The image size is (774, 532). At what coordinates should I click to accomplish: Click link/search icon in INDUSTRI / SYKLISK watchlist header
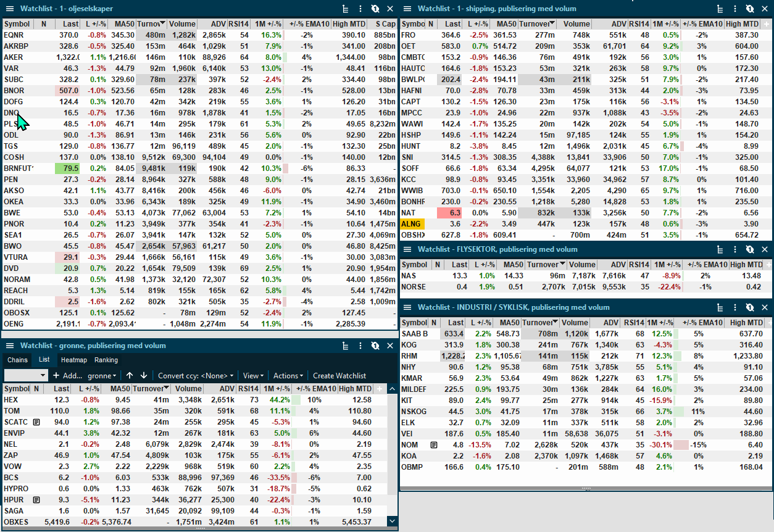[749, 307]
